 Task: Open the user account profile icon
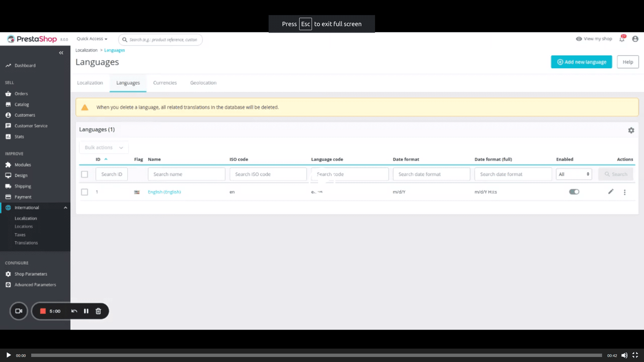635,39
